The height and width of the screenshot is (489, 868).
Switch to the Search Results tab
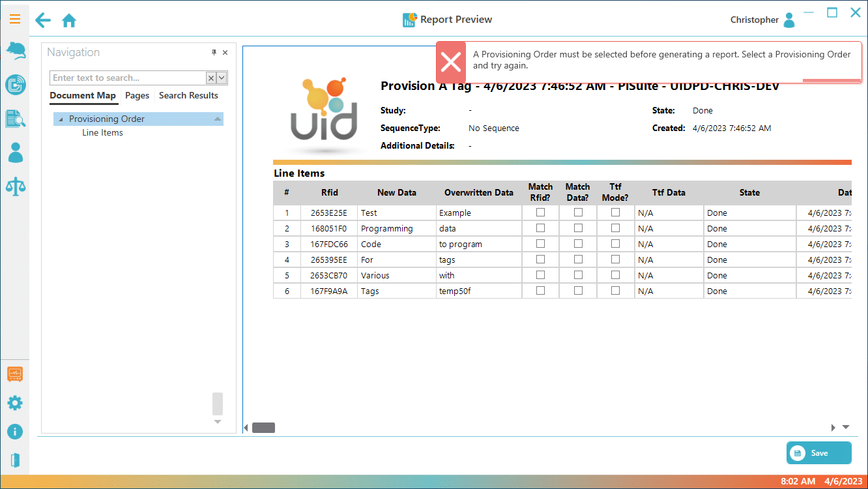pos(188,96)
